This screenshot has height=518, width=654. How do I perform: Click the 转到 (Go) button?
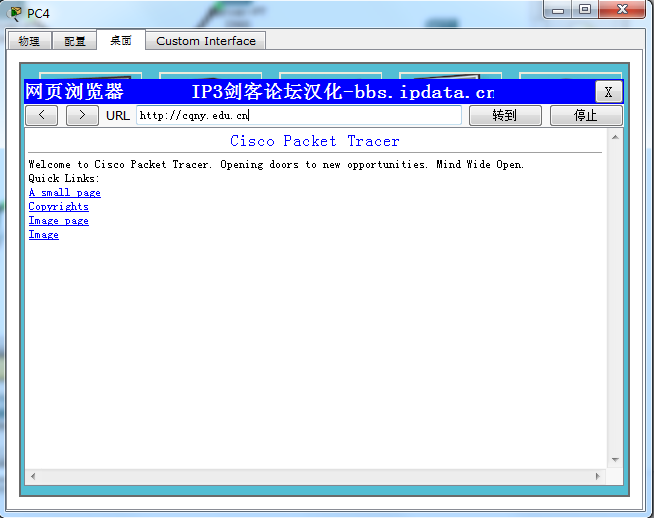click(x=505, y=116)
